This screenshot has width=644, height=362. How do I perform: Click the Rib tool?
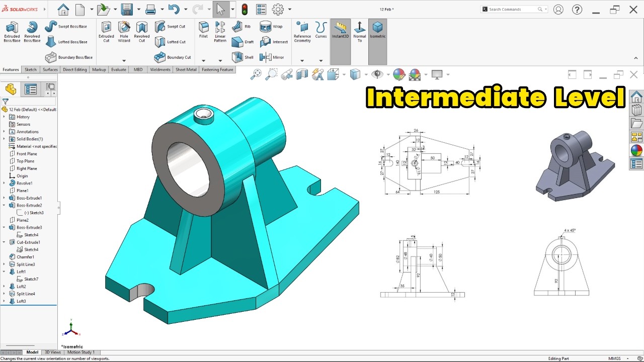tap(242, 26)
